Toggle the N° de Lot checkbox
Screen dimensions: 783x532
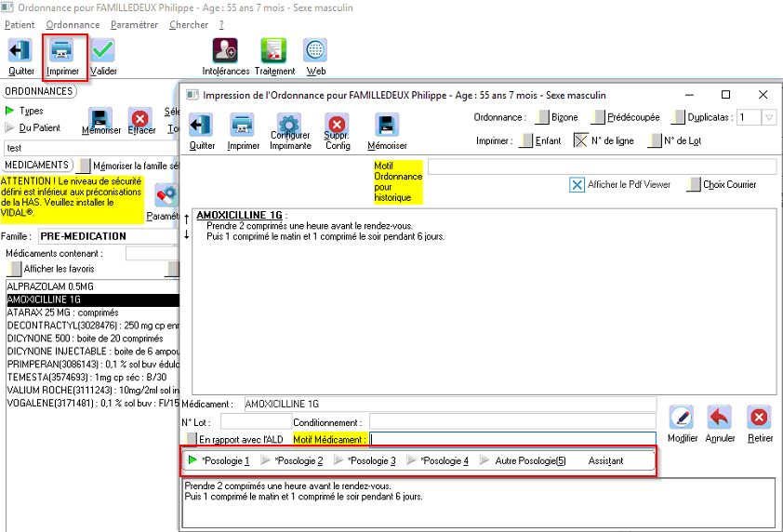655,140
